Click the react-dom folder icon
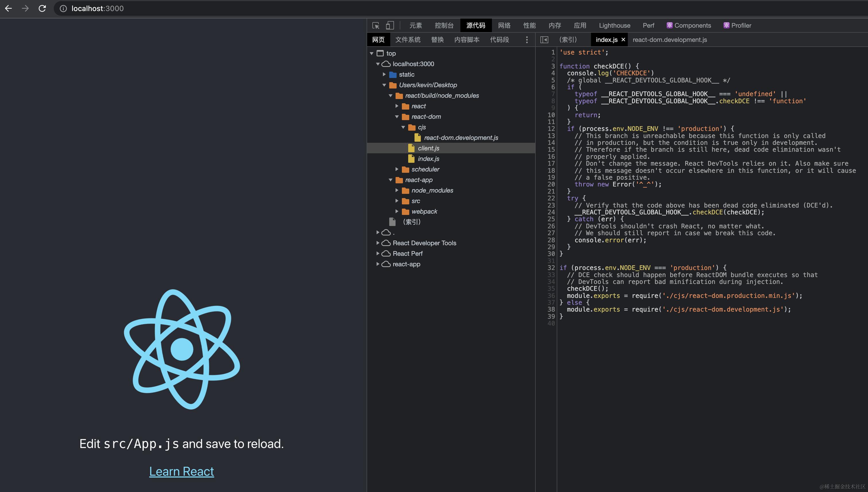 [x=406, y=117]
